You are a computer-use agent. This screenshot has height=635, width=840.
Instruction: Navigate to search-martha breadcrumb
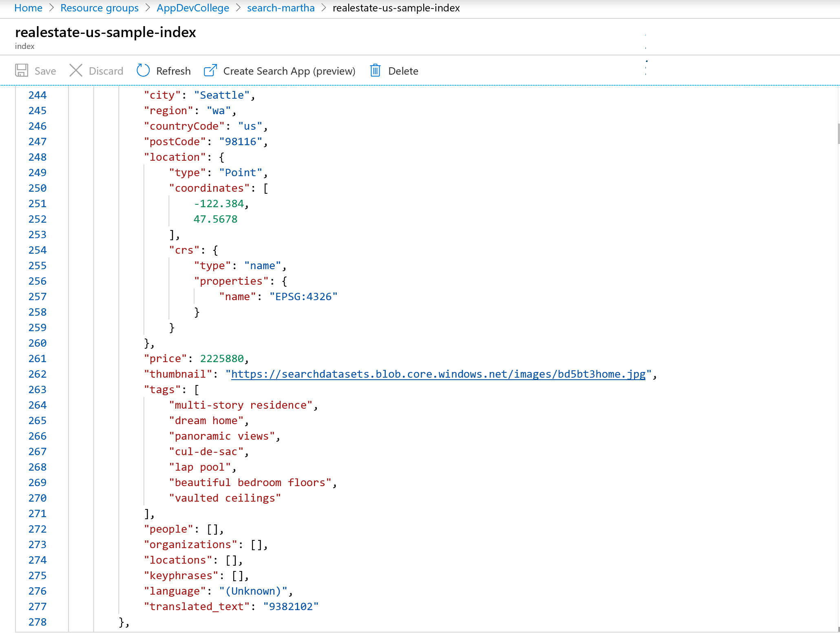coord(281,8)
